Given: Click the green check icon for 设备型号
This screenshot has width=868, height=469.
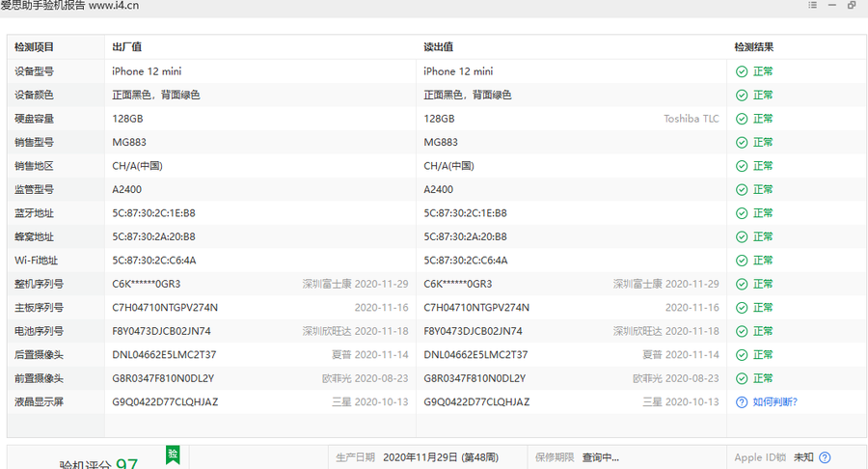Looking at the screenshot, I should coord(742,71).
